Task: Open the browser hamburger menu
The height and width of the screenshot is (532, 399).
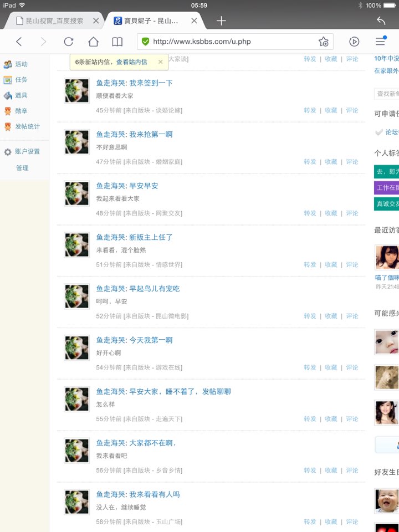Action: [x=381, y=41]
